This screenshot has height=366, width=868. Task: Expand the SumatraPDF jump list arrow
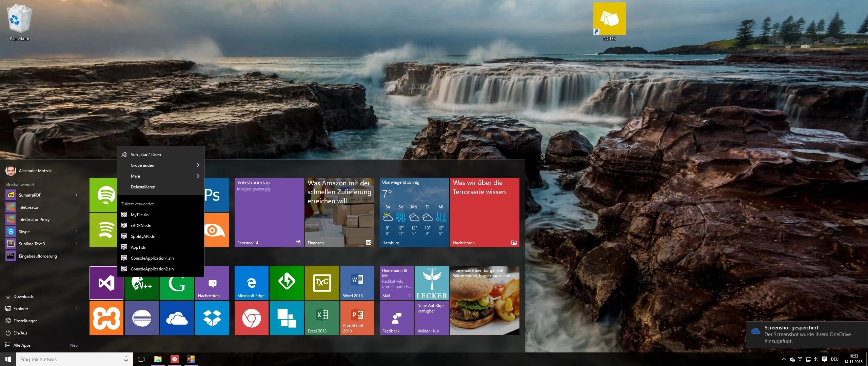click(x=76, y=195)
